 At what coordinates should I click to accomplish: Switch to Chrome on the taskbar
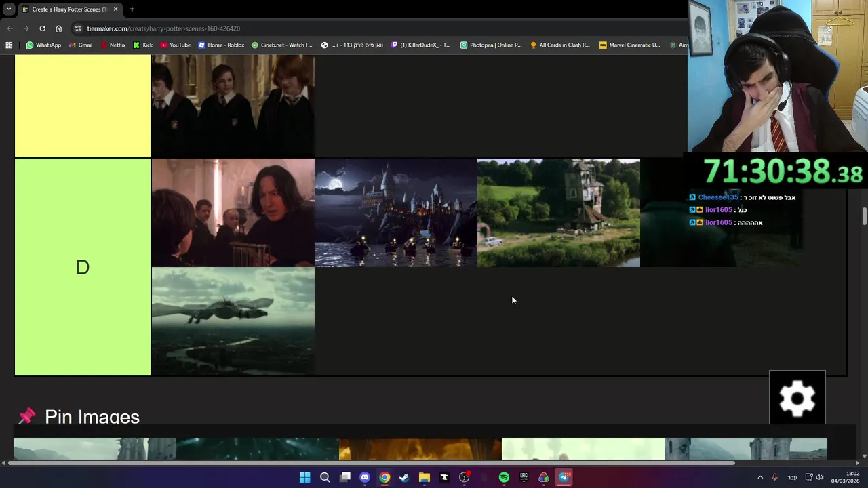coord(384,477)
